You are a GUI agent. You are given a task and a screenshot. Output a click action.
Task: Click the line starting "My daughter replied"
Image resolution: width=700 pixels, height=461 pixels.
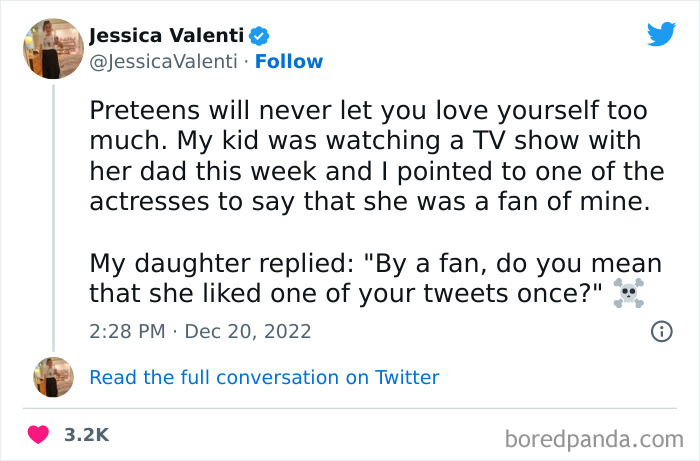(x=376, y=264)
